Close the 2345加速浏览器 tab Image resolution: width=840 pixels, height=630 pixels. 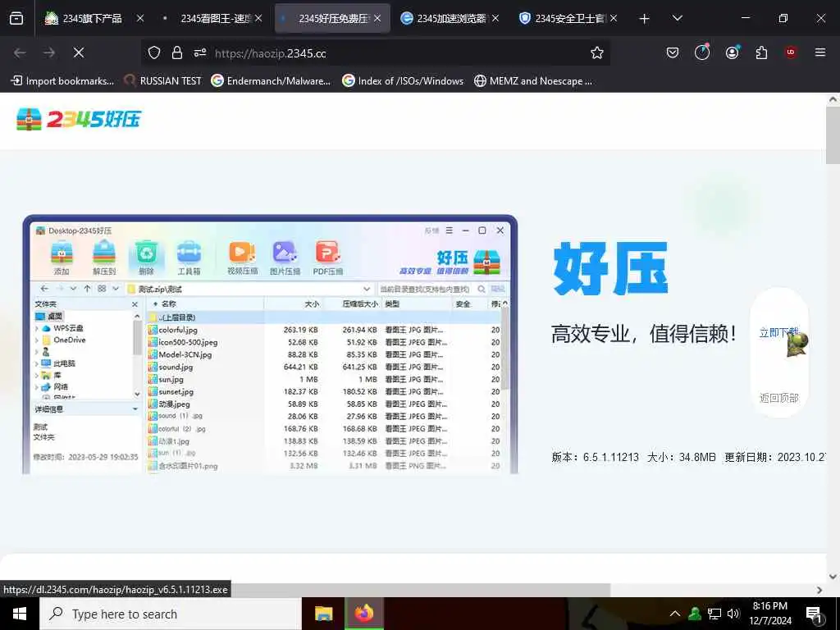click(495, 18)
